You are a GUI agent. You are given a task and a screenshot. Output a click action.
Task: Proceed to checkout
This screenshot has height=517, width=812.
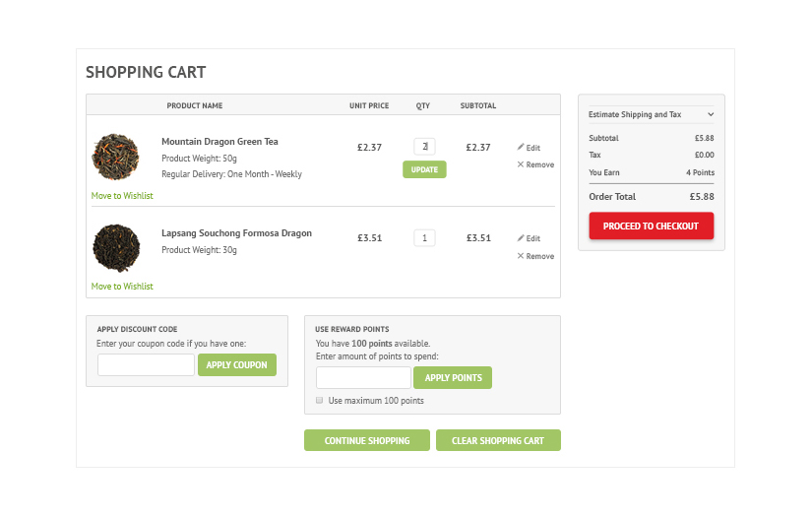coord(651,226)
